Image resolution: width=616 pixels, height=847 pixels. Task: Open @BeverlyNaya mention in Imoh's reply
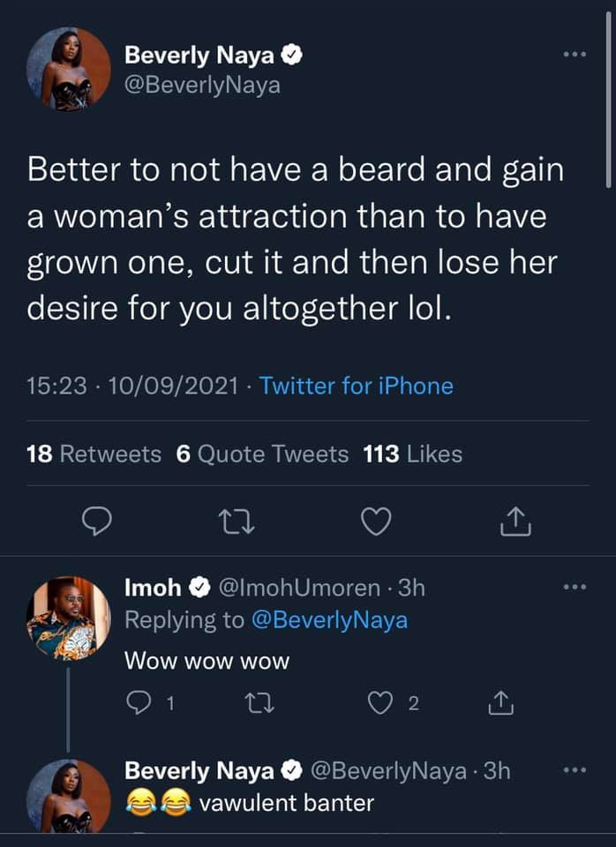tap(330, 619)
